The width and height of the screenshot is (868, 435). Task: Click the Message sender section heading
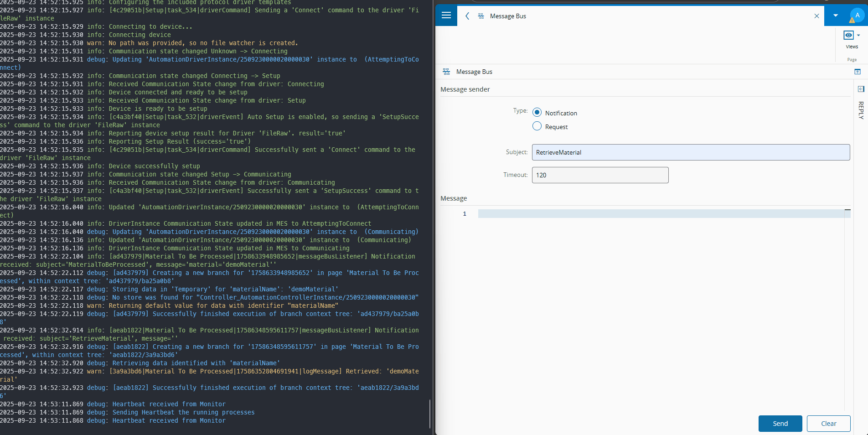coord(465,89)
